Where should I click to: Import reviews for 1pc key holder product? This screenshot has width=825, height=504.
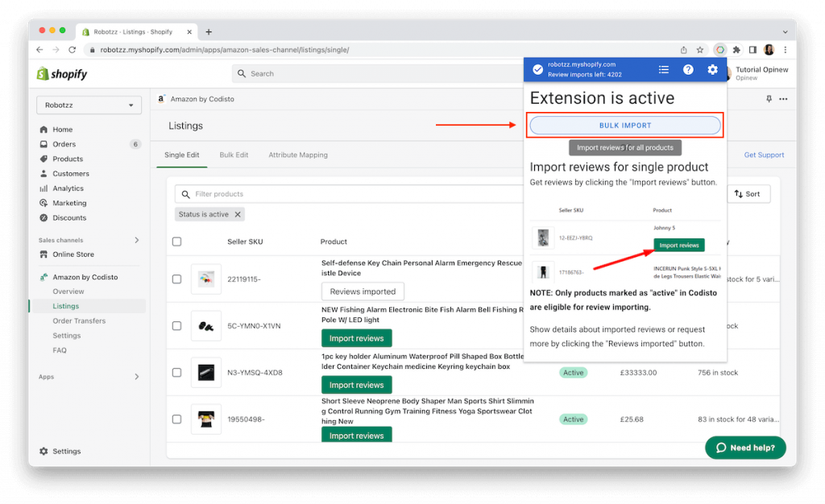tap(356, 385)
